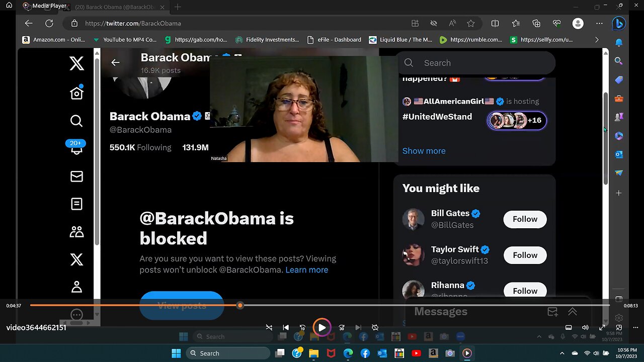This screenshot has width=644, height=362.
Task: Open the Edge split screen icon
Action: 495,23
